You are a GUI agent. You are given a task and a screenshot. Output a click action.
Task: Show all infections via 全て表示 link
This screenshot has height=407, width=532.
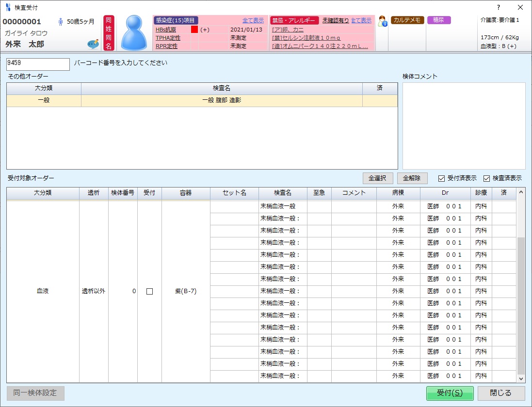253,20
